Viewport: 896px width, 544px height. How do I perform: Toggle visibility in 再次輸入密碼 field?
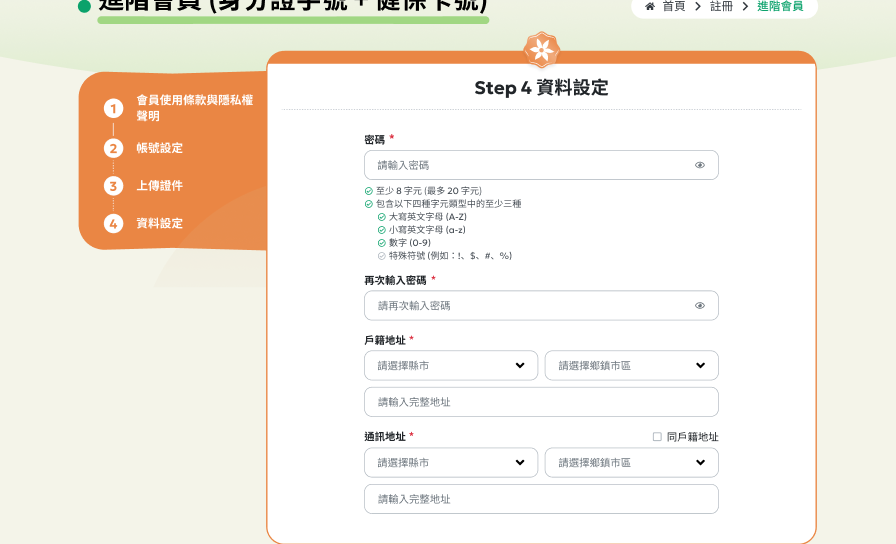tap(700, 306)
